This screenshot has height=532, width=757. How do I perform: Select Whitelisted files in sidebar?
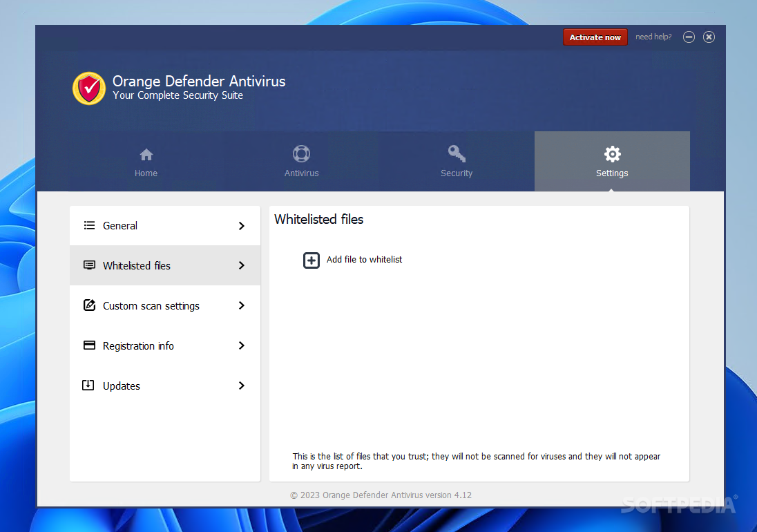coord(165,265)
